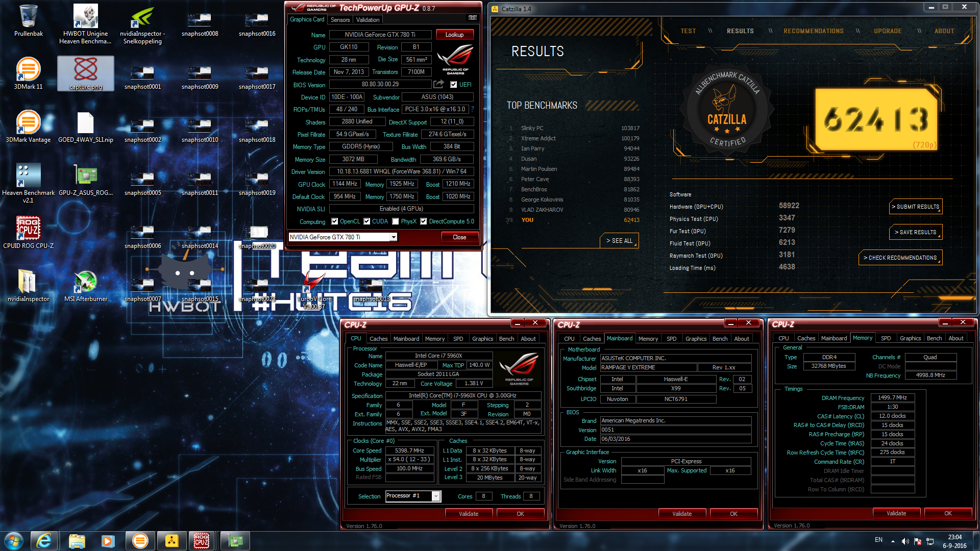Open Heaven Benchmark v2.1 desktop icon

click(29, 183)
